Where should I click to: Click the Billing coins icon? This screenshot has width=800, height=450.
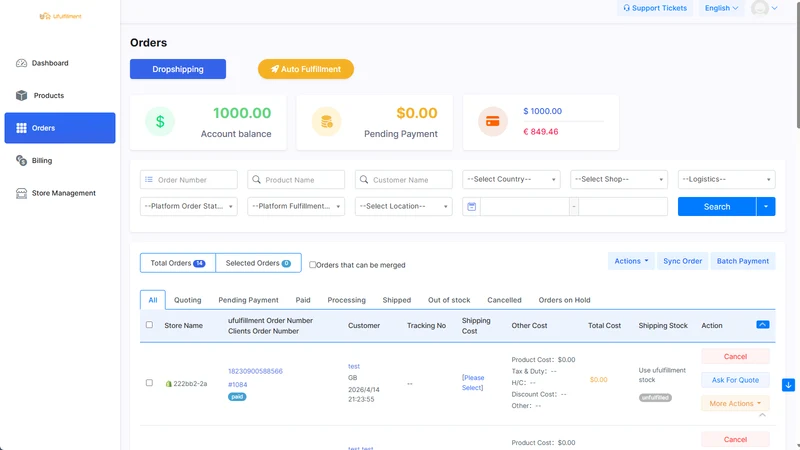click(21, 160)
